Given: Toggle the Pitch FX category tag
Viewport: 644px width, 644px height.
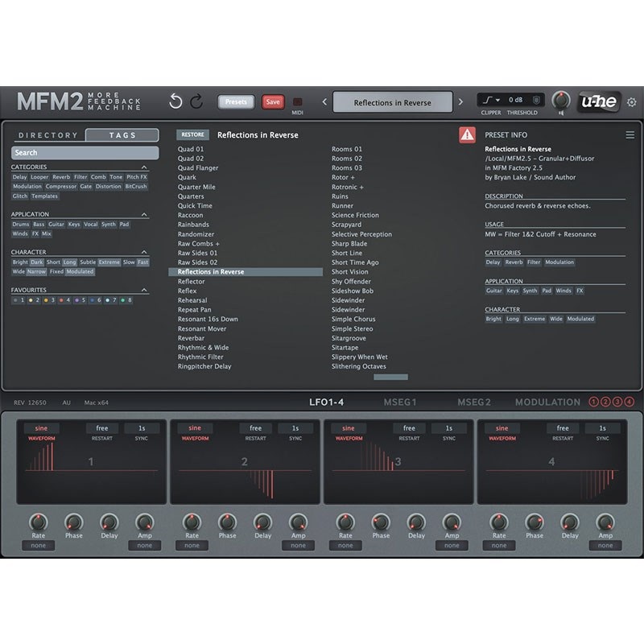Looking at the screenshot, I should point(137,177).
